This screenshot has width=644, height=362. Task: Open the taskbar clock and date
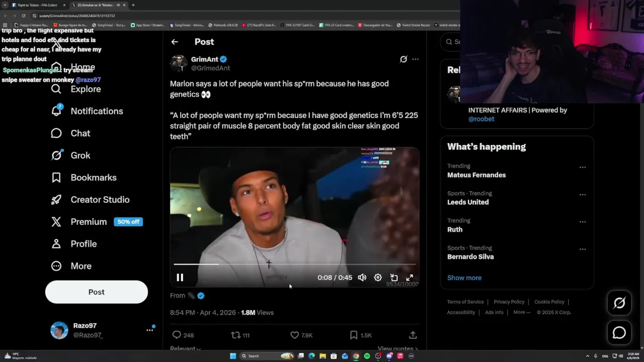[633, 356]
